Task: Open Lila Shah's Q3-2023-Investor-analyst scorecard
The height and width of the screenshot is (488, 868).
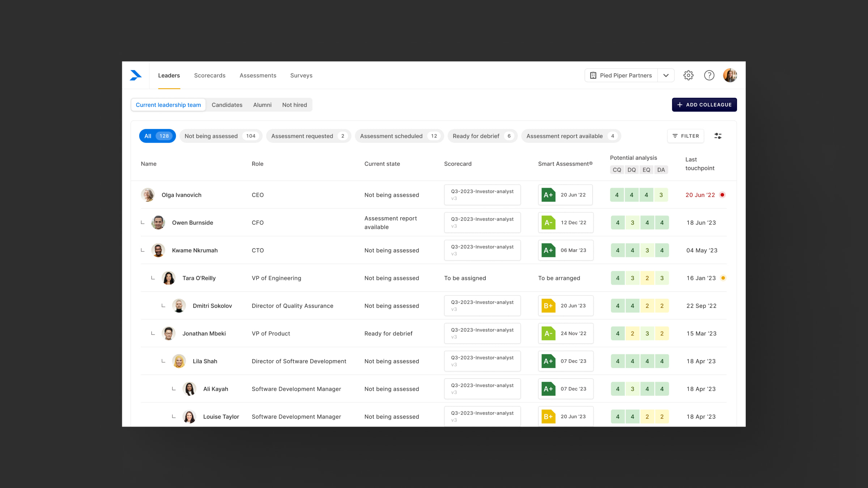Action: pos(482,361)
